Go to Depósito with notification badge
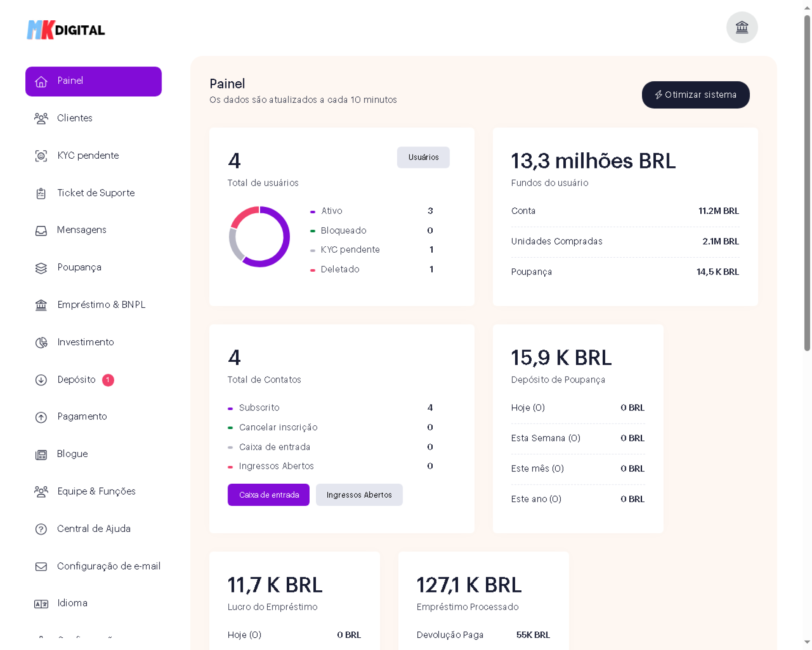Image resolution: width=812 pixels, height=650 pixels. (77, 380)
